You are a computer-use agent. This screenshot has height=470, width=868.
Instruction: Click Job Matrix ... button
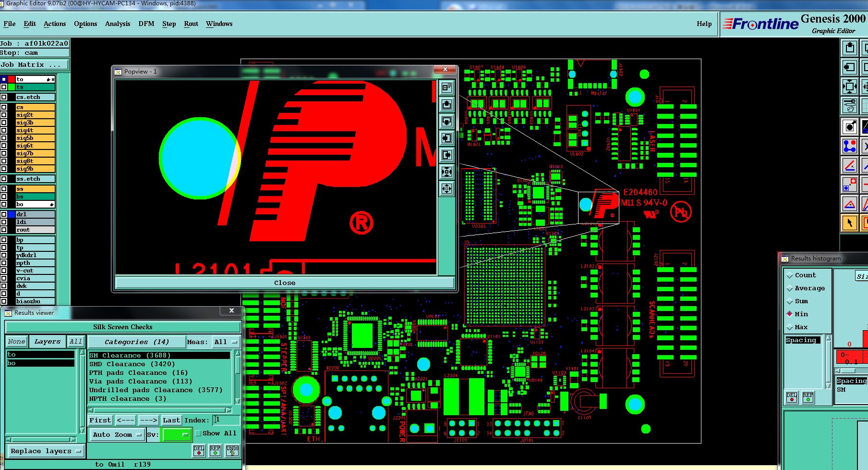coord(35,64)
